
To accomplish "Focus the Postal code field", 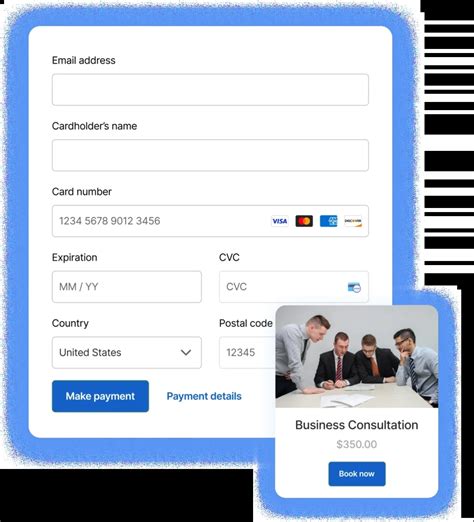I will tap(247, 352).
